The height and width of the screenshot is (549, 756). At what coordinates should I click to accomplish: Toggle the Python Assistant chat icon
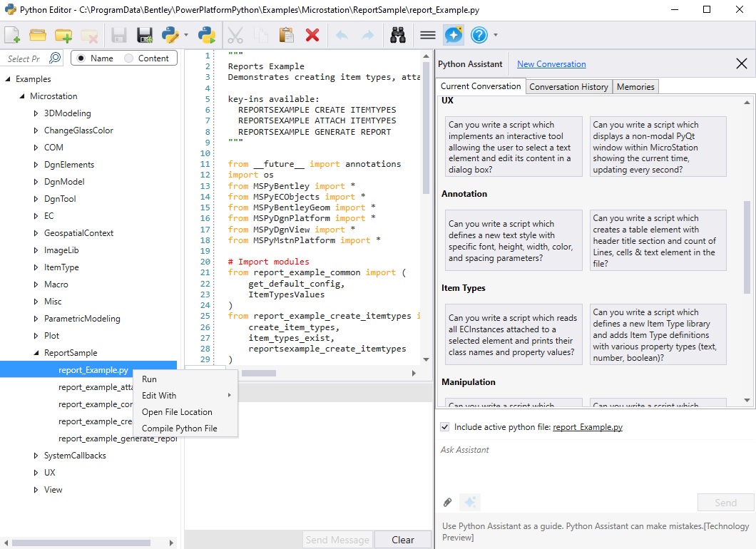453,35
